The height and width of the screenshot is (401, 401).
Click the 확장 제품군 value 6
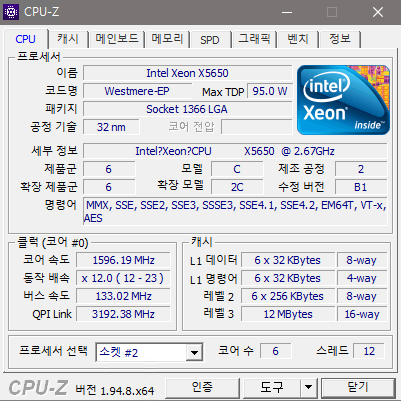pyautogui.click(x=109, y=187)
